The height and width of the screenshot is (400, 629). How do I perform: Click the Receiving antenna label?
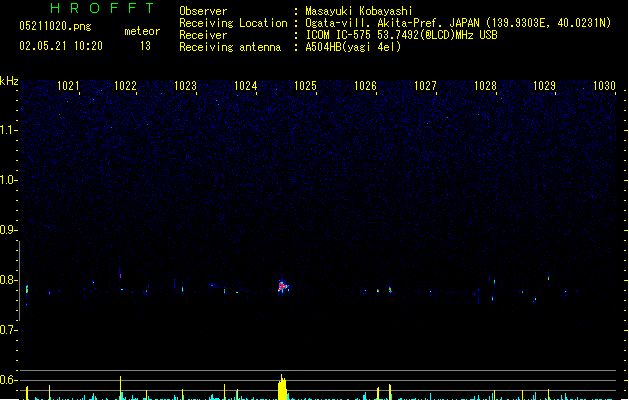(x=230, y=47)
